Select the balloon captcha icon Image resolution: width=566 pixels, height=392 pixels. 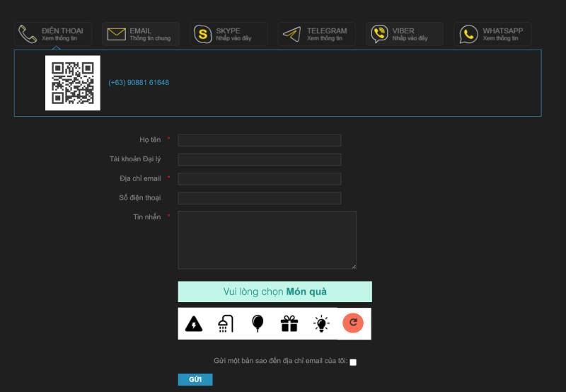[x=258, y=324]
